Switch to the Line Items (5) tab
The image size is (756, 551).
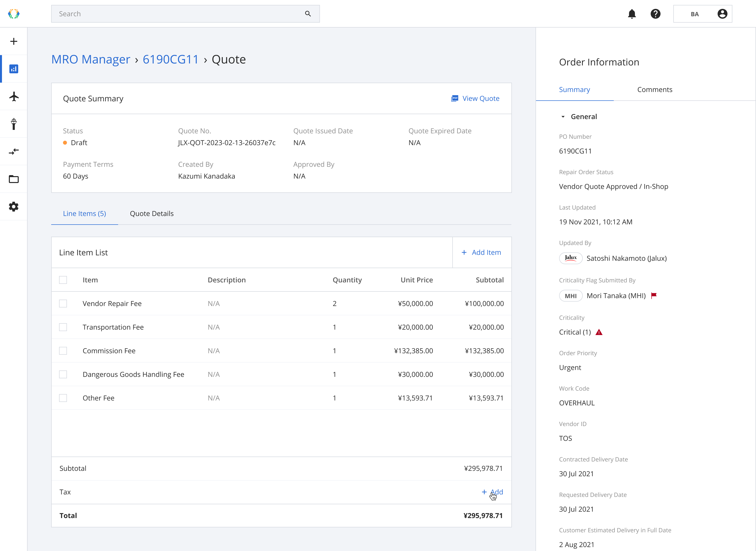click(x=84, y=214)
